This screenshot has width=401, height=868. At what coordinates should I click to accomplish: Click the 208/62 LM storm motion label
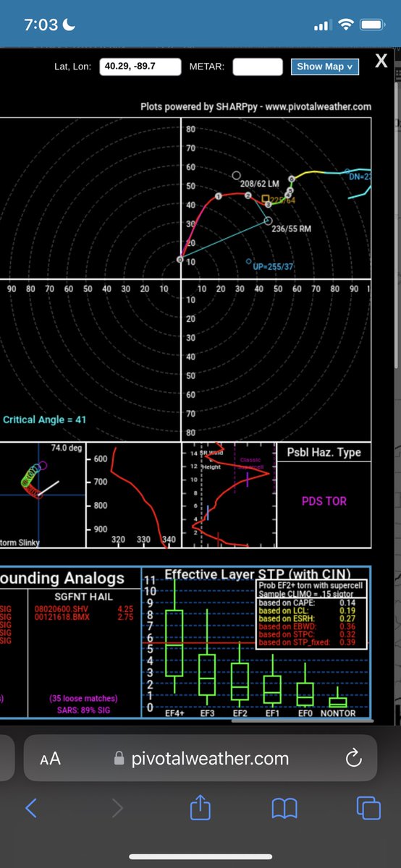tap(260, 184)
